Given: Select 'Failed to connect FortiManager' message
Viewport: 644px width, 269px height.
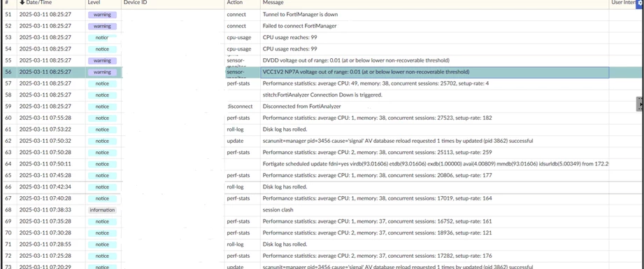Looking at the screenshot, I should [x=299, y=26].
